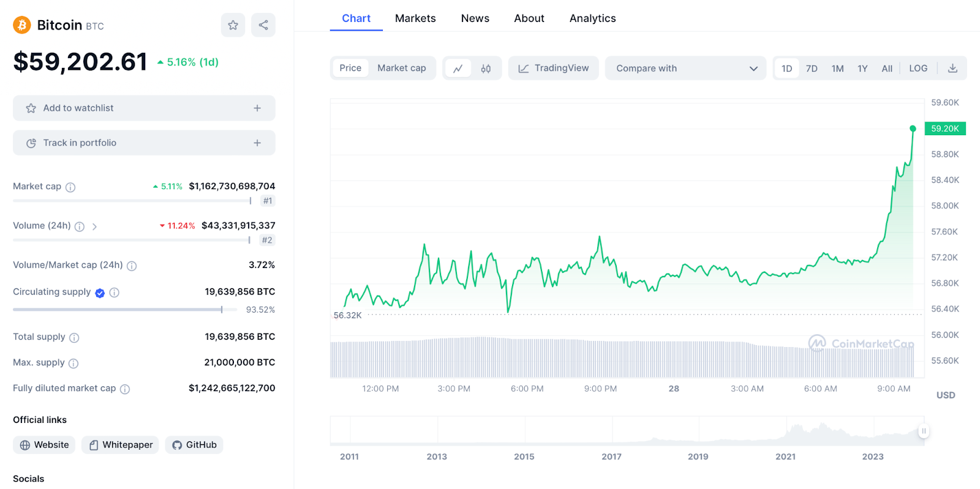Select the Market cap chart toggle
Image resolution: width=980 pixels, height=489 pixels.
click(x=402, y=68)
